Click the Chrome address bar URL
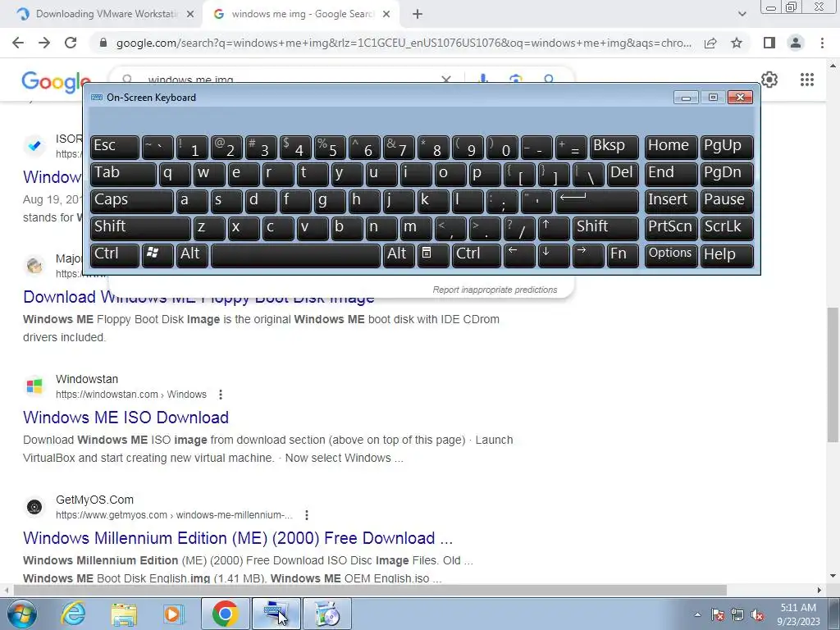Screen dimensions: 840x630 click(404, 43)
